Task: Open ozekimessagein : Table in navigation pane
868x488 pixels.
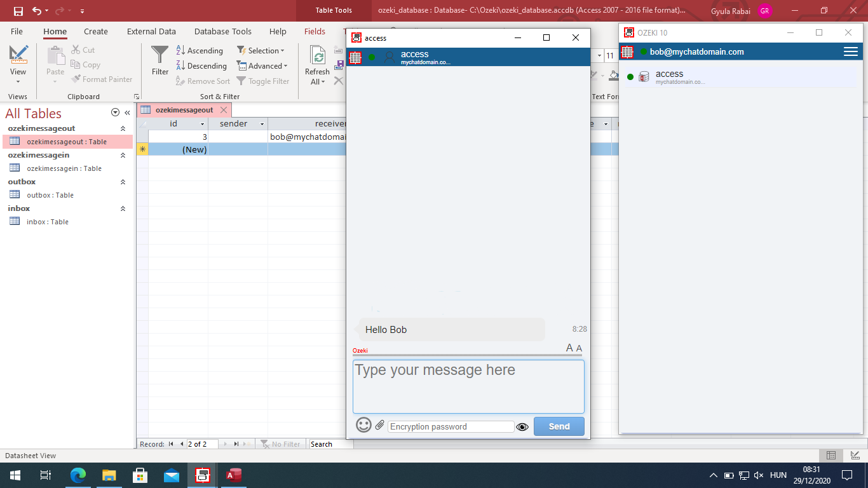Action: [x=67, y=168]
